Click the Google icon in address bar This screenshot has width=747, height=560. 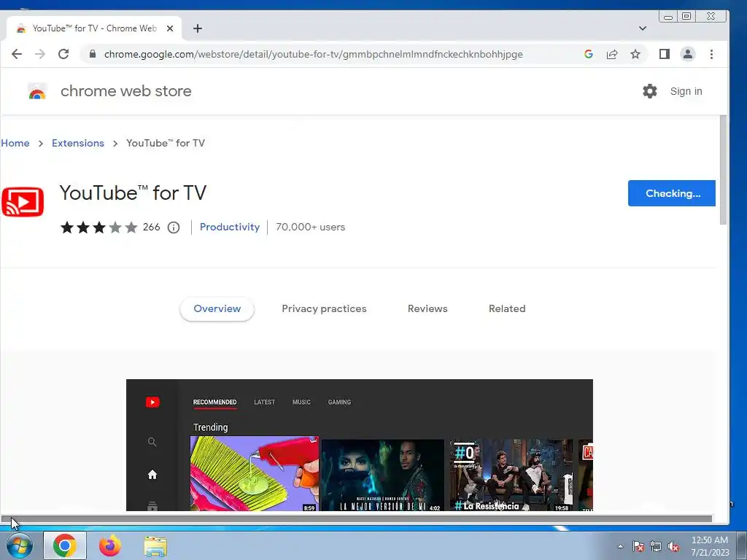click(x=589, y=54)
